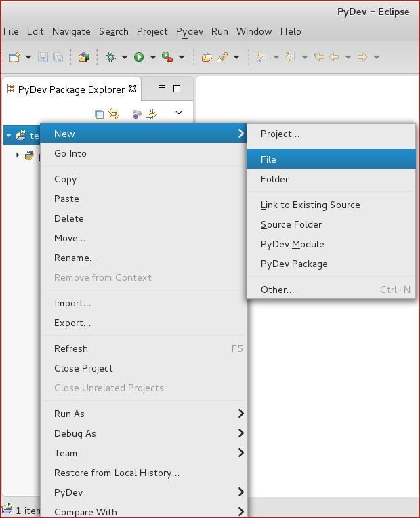Open the Search menu
The height and width of the screenshot is (518, 420).
point(114,31)
